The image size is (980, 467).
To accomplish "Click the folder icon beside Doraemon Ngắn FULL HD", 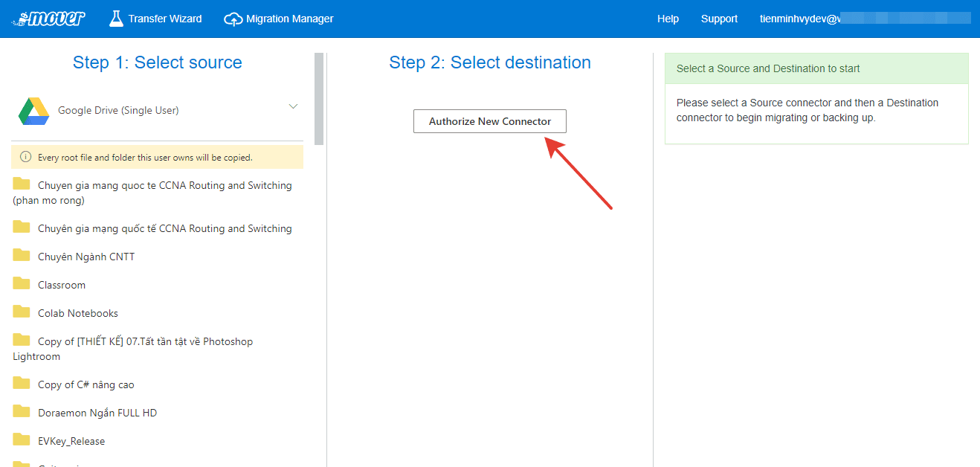I will (22, 411).
